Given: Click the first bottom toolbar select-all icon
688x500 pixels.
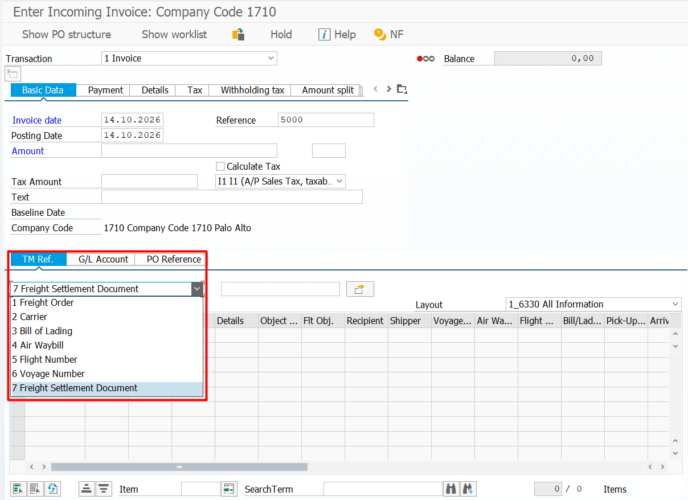Looking at the screenshot, I should [18, 489].
